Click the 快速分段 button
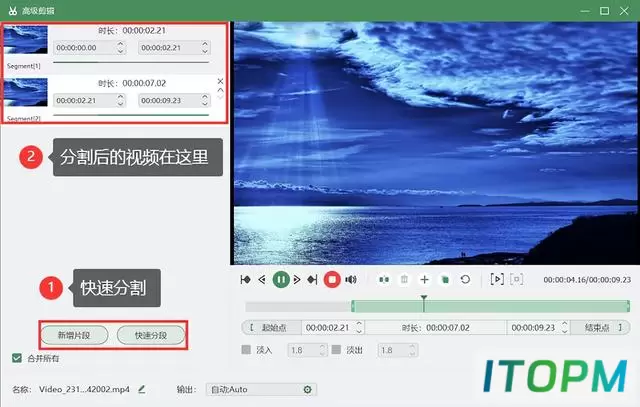Screen dimensions: 640x407 (151, 335)
